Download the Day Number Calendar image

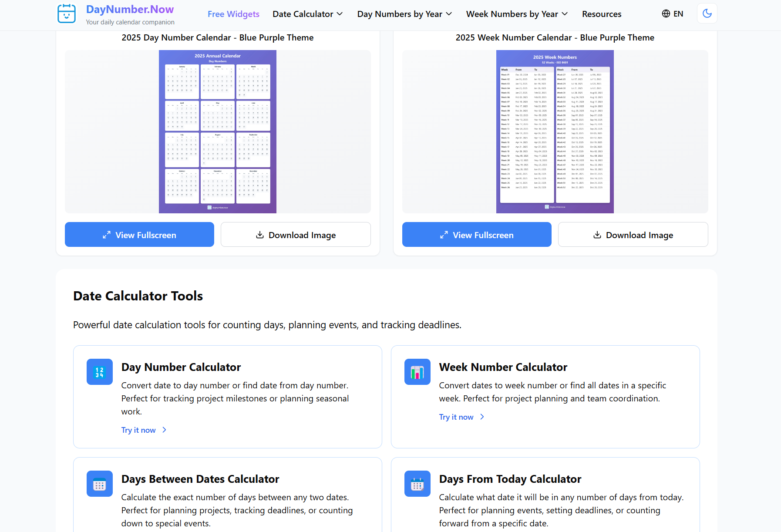[x=296, y=235]
